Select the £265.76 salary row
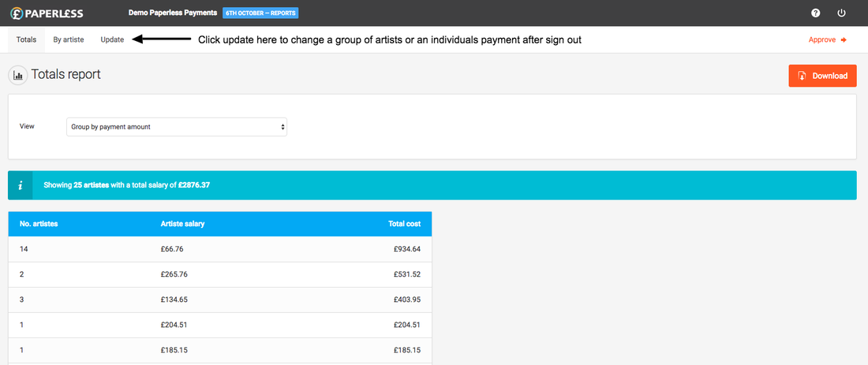The height and width of the screenshot is (365, 868). pyautogui.click(x=219, y=274)
